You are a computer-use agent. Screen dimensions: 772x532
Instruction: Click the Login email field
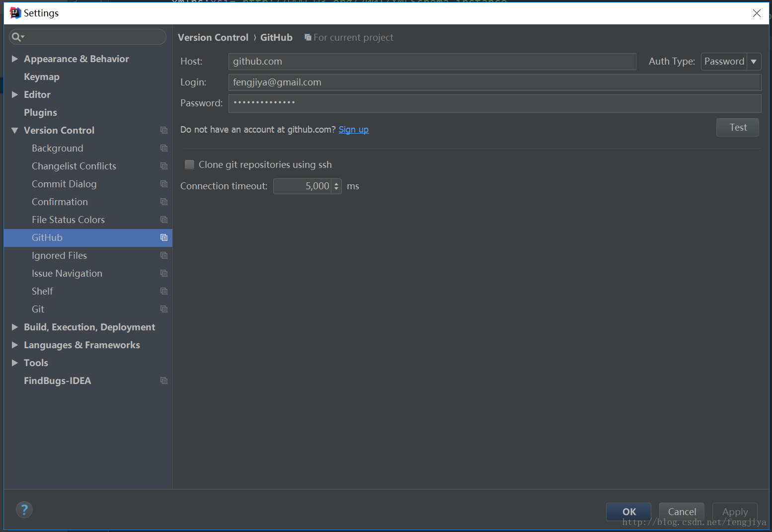[x=495, y=82]
